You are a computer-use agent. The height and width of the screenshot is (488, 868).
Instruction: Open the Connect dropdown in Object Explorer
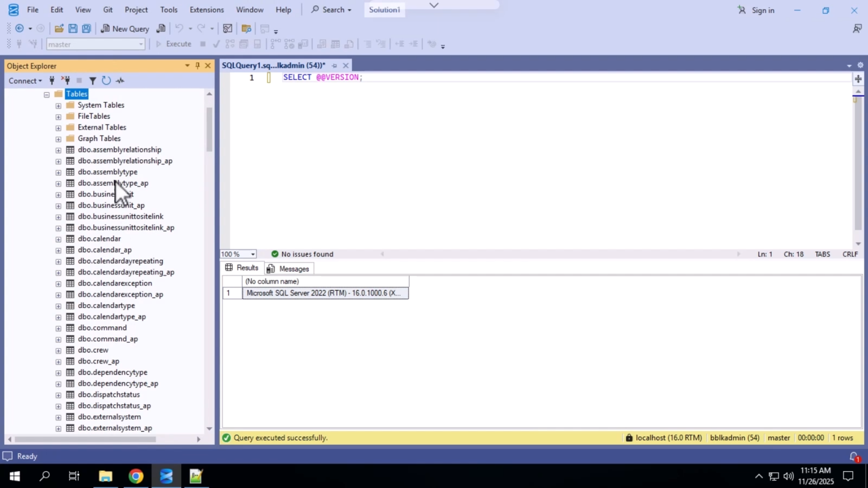coord(25,80)
